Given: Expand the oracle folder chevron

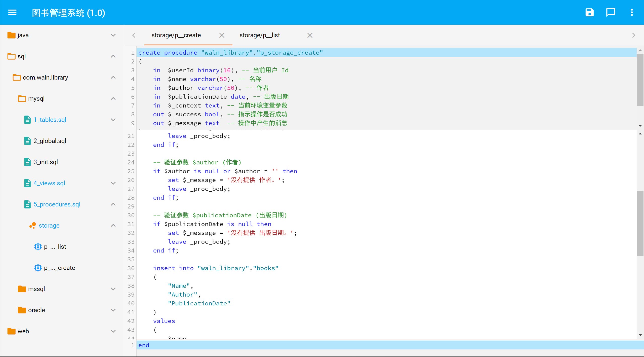Looking at the screenshot, I should tap(113, 310).
